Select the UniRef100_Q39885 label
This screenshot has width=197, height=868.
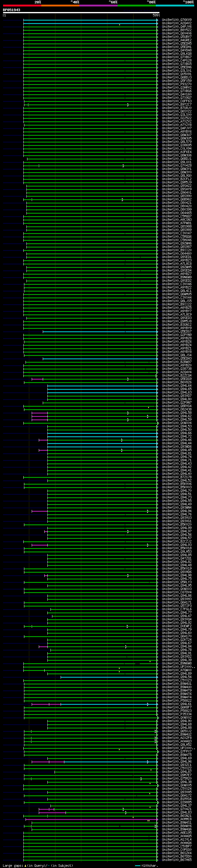pos(176,803)
